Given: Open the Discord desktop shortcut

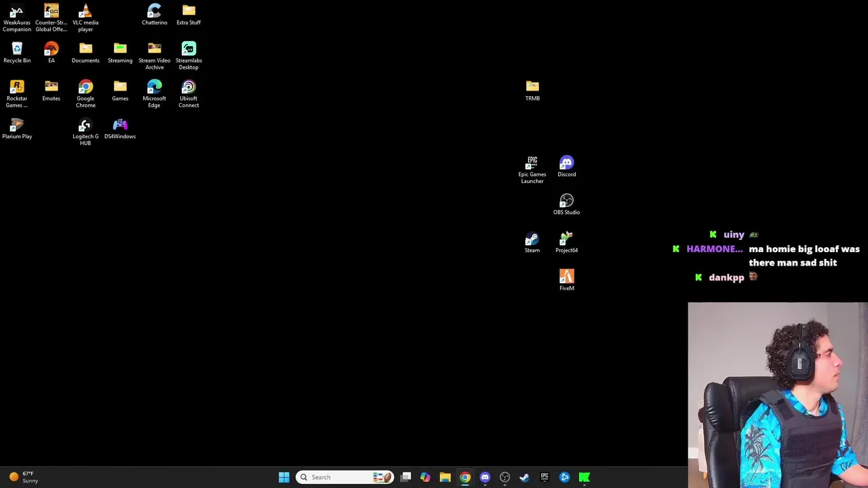Looking at the screenshot, I should [x=567, y=167].
